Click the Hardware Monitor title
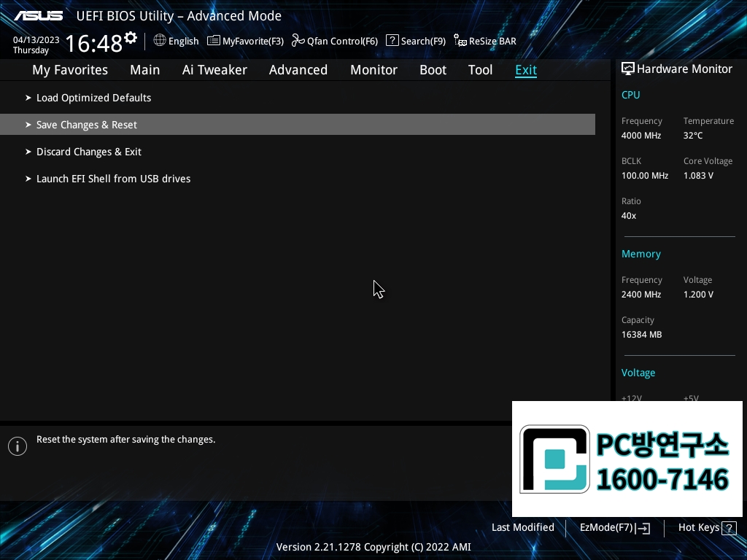The image size is (747, 560). pyautogui.click(x=684, y=69)
